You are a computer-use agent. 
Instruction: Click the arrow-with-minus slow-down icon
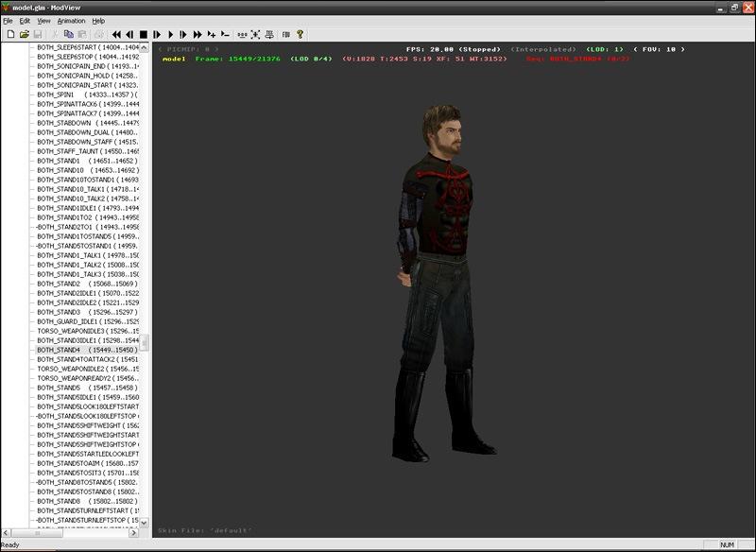pyautogui.click(x=225, y=34)
